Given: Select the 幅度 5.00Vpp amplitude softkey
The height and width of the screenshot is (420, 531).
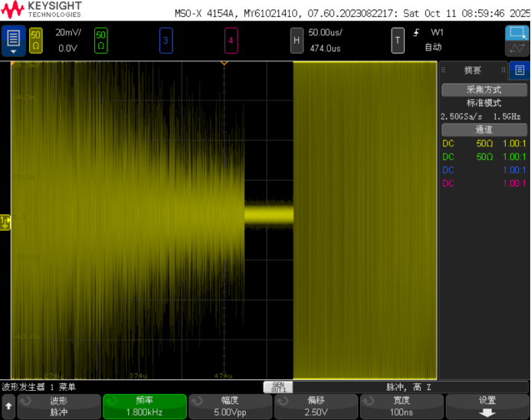Looking at the screenshot, I should pyautogui.click(x=230, y=406).
